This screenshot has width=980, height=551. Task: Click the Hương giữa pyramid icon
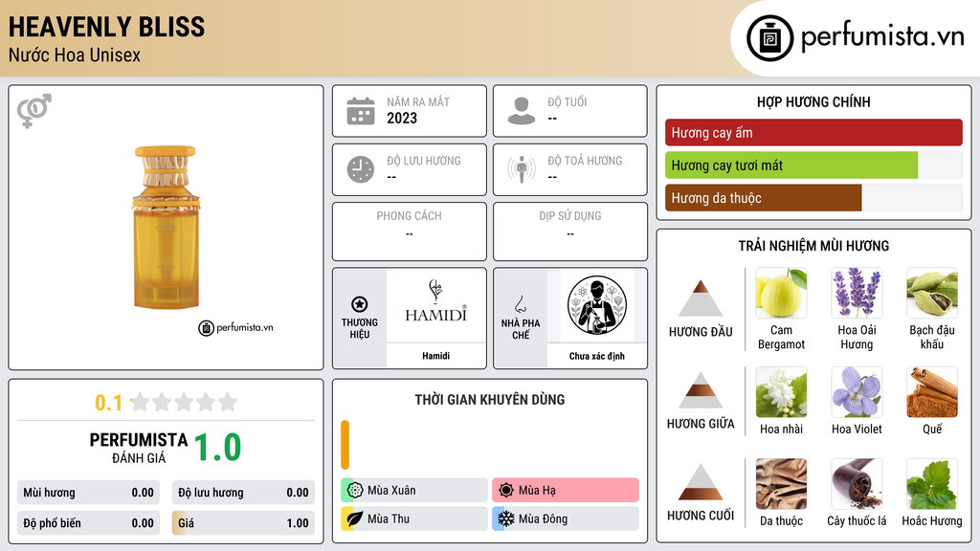(701, 390)
